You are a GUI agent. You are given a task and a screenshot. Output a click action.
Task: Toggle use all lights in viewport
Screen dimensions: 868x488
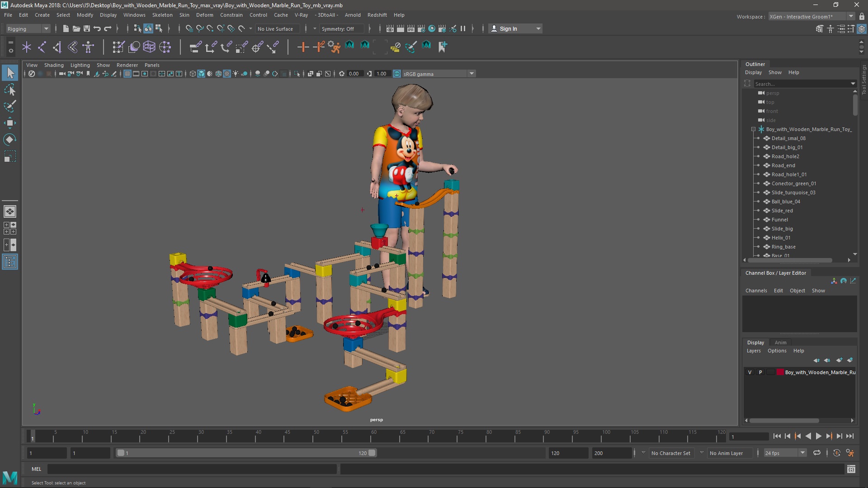(236, 74)
